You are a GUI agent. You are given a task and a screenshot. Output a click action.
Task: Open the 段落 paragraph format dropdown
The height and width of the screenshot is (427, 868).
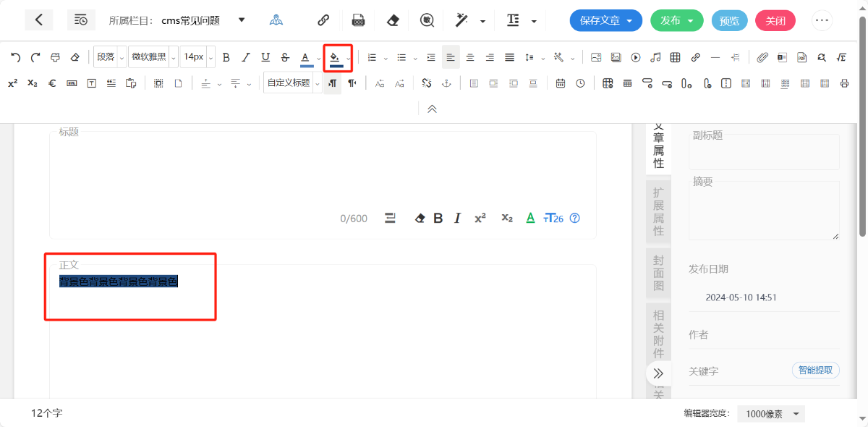110,57
